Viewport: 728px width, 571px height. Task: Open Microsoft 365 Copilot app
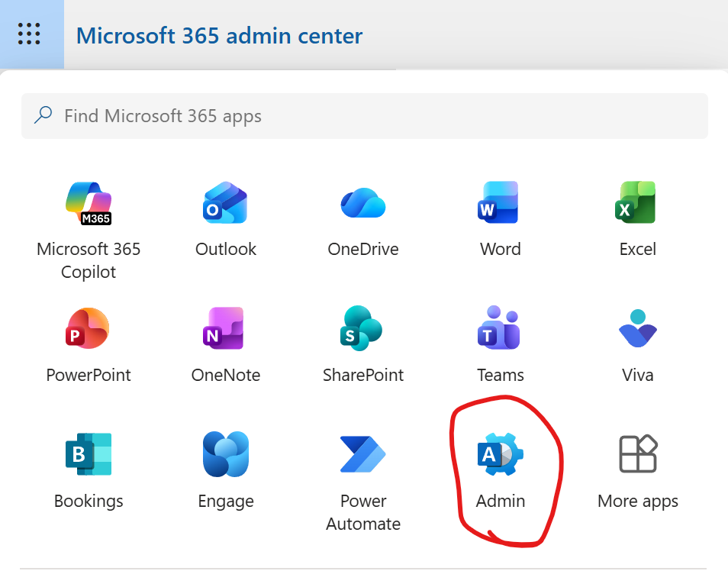coord(89,203)
